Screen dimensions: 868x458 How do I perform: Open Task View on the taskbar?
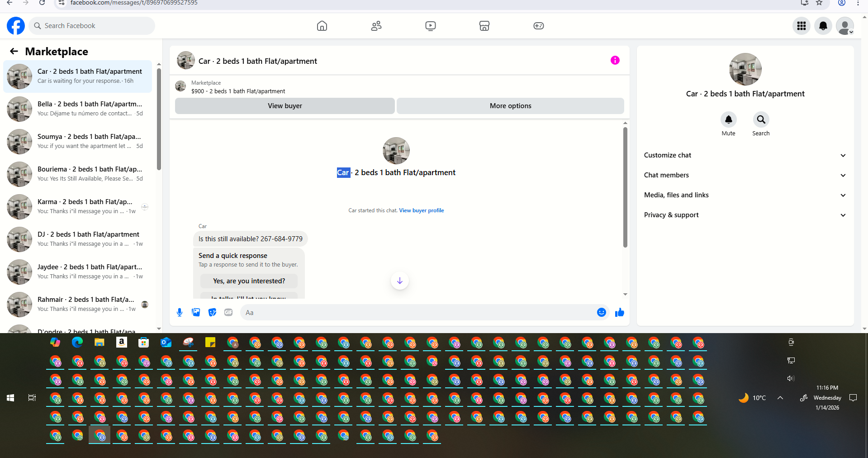[32, 398]
